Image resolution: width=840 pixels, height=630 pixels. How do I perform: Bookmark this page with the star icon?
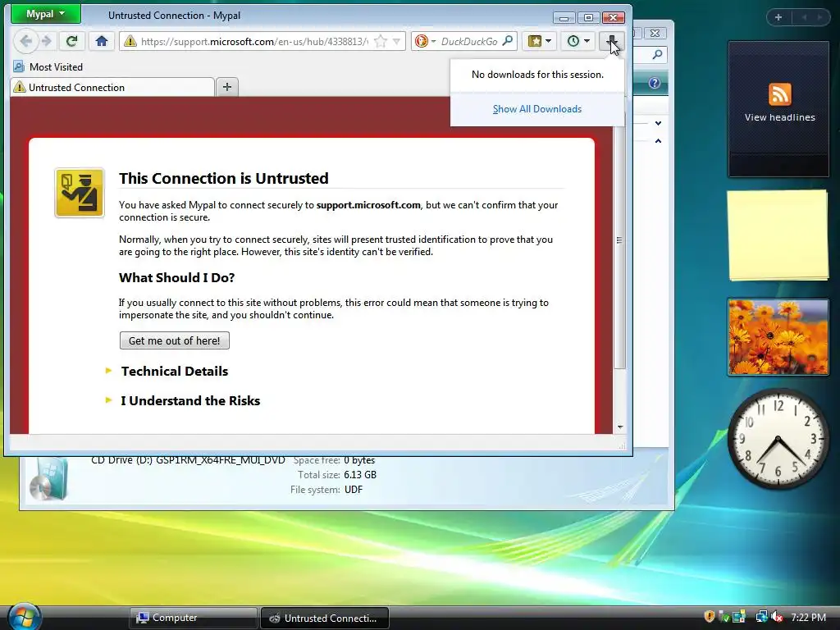[381, 41]
